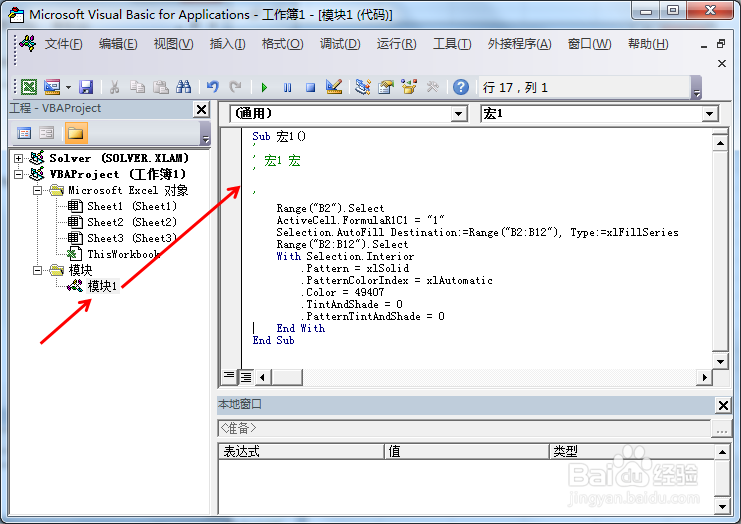Viewport: 741px width, 524px height.
Task: Open the Toolbox icon
Action: pyautogui.click(x=432, y=87)
